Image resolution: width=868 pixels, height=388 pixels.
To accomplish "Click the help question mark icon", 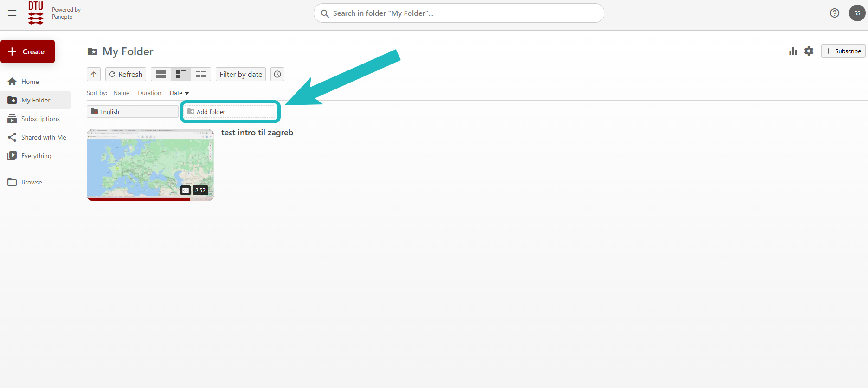I will click(834, 13).
